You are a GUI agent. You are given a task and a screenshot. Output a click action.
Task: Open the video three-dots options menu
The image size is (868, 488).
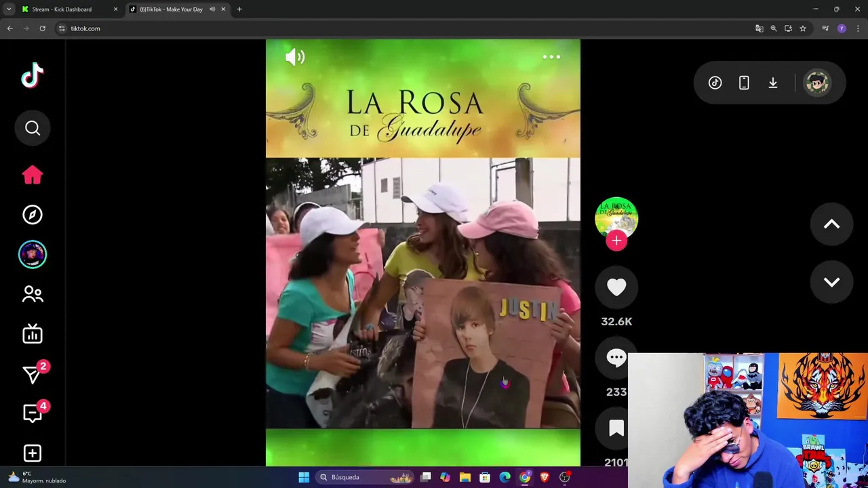point(551,57)
